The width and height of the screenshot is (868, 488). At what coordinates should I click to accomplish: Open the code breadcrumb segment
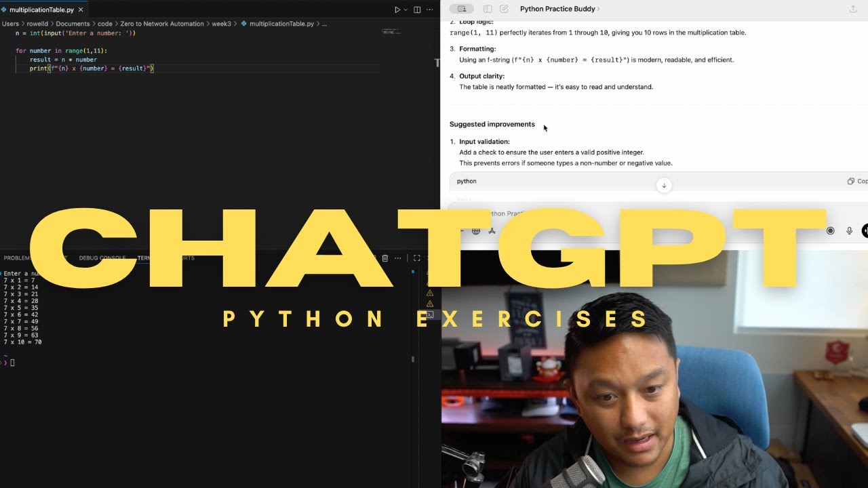click(x=105, y=24)
